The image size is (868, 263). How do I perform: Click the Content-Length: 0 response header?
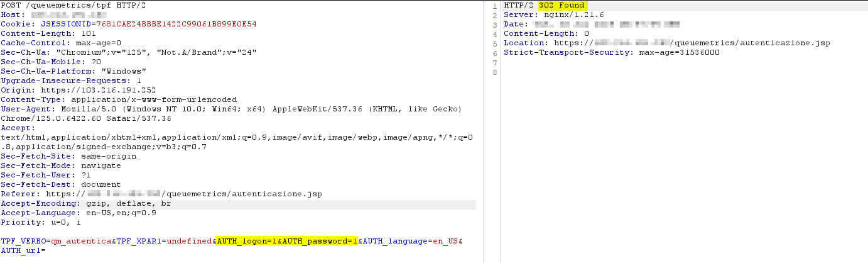(x=546, y=33)
